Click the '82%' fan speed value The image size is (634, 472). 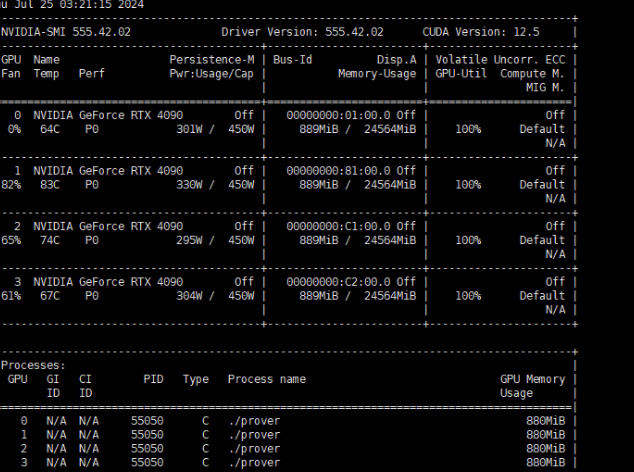[11, 185]
